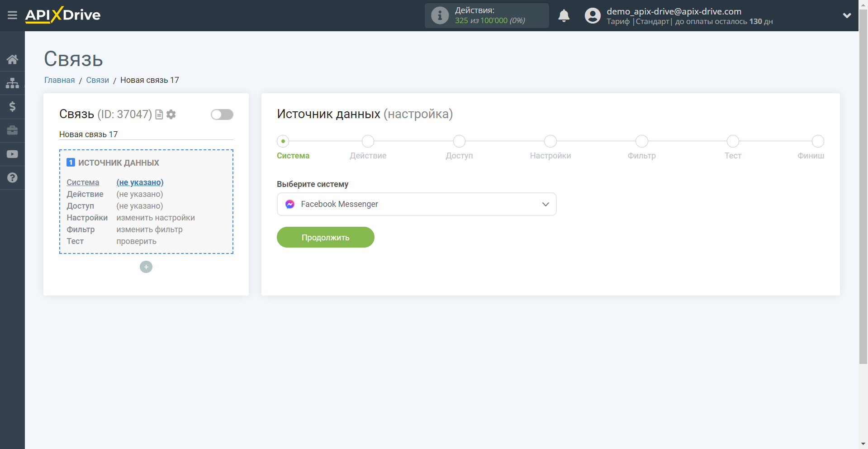Click the account email demo_apix-drive@apix-drive.com

pyautogui.click(x=674, y=11)
